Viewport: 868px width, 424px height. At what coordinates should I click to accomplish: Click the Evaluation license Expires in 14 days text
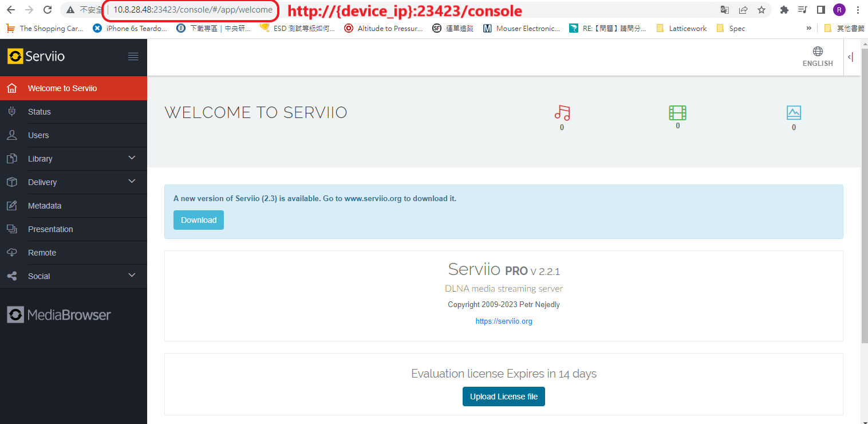[504, 374]
